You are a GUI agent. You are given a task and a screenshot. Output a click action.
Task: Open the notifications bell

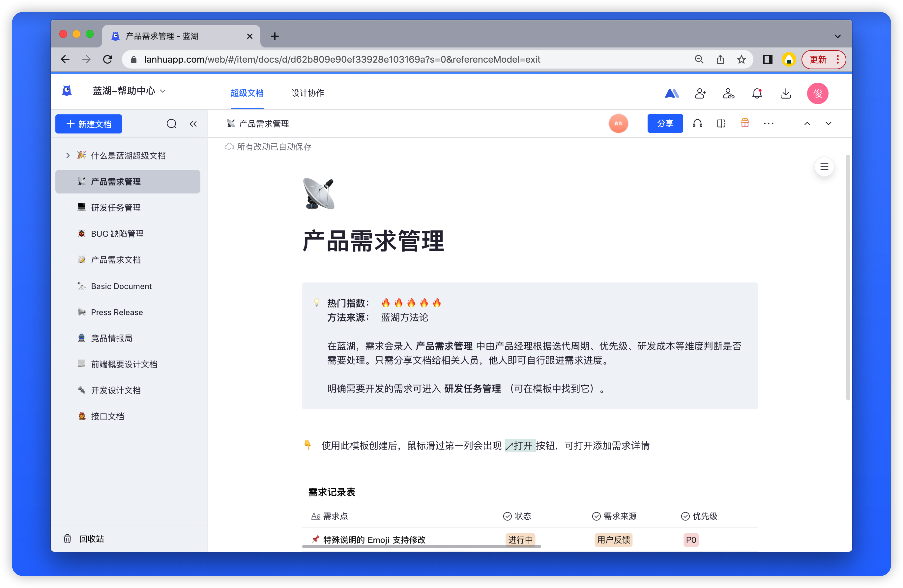click(757, 93)
